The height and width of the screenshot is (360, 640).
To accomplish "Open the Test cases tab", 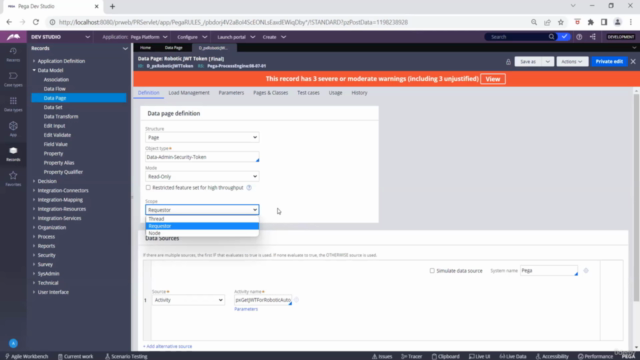I will (308, 93).
